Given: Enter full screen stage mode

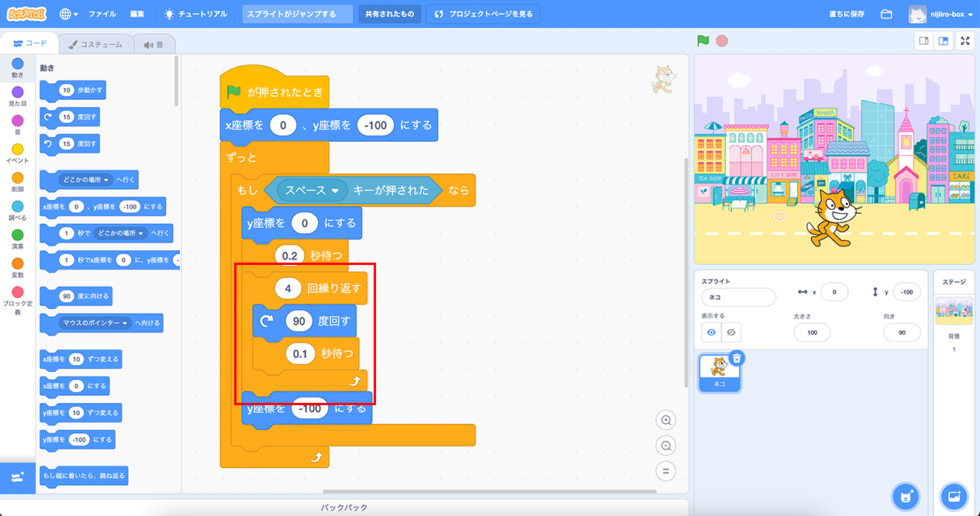Looking at the screenshot, I should pos(965,41).
